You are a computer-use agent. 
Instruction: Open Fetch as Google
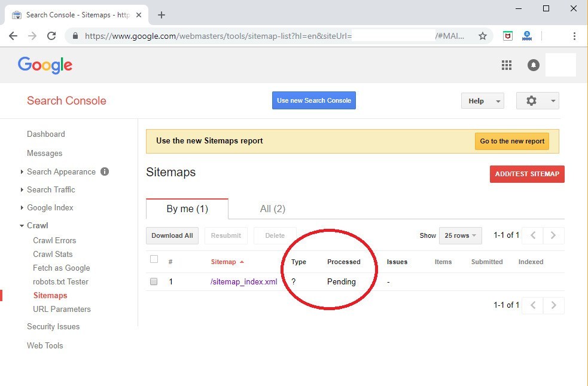(x=62, y=268)
